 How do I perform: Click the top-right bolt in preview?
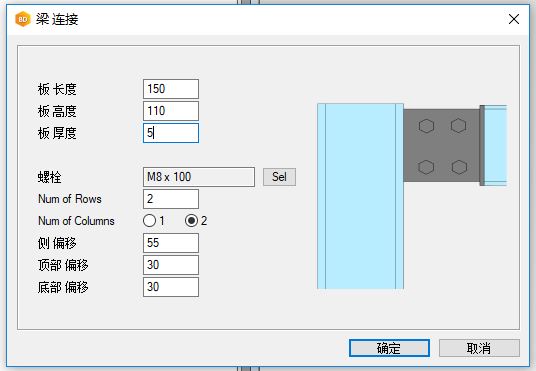pyautogui.click(x=458, y=125)
